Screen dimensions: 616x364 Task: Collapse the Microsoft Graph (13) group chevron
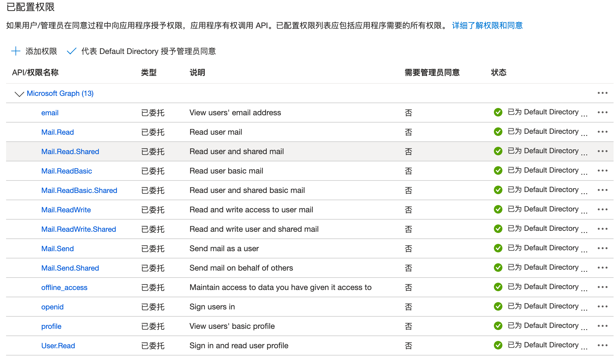[19, 94]
